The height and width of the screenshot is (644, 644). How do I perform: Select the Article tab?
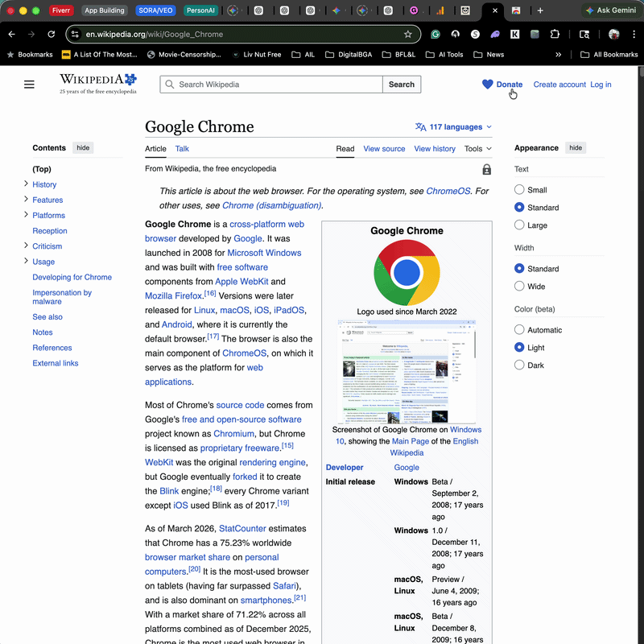coord(155,149)
